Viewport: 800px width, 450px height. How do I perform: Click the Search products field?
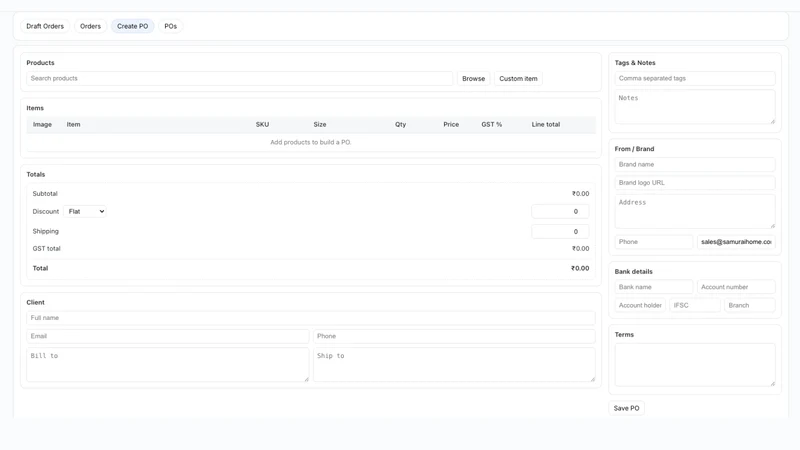click(x=239, y=79)
